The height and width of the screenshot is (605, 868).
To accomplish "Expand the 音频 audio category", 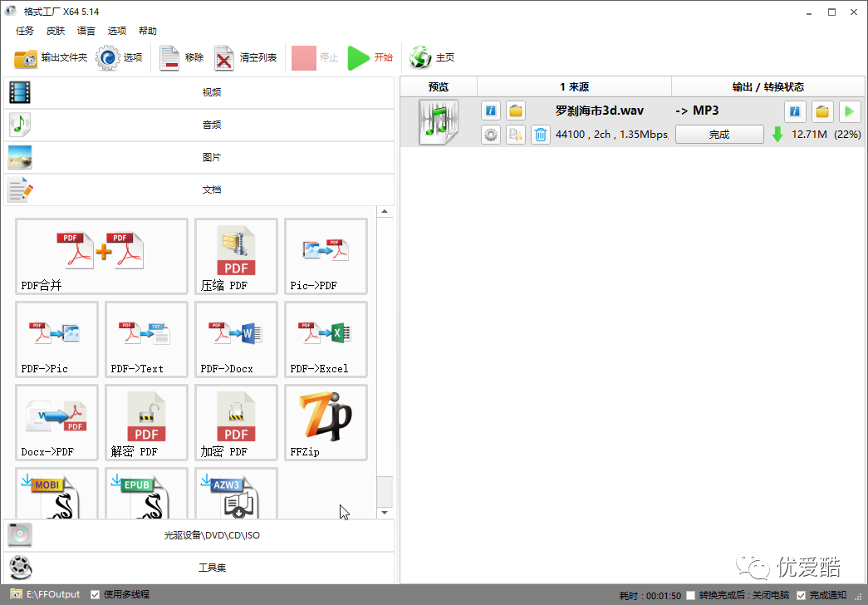I will 199,125.
